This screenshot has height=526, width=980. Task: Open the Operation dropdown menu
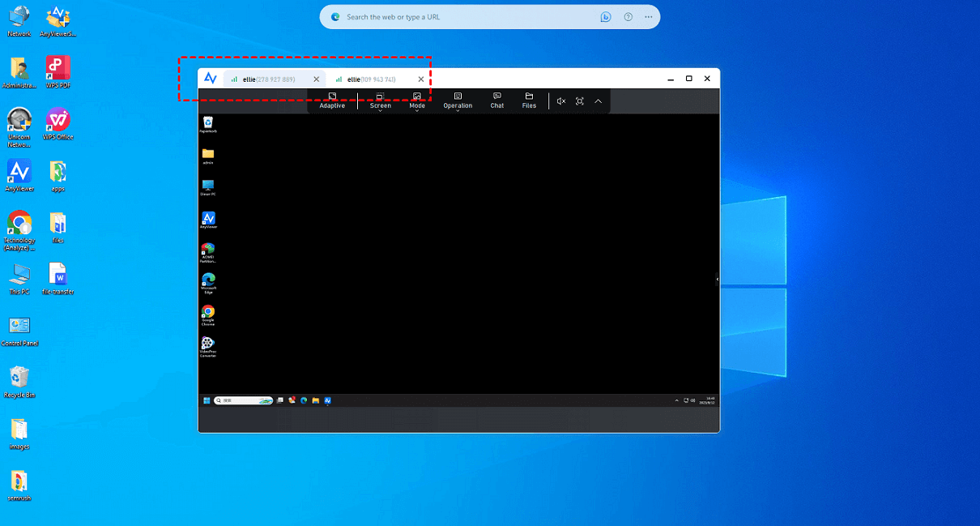tap(458, 100)
